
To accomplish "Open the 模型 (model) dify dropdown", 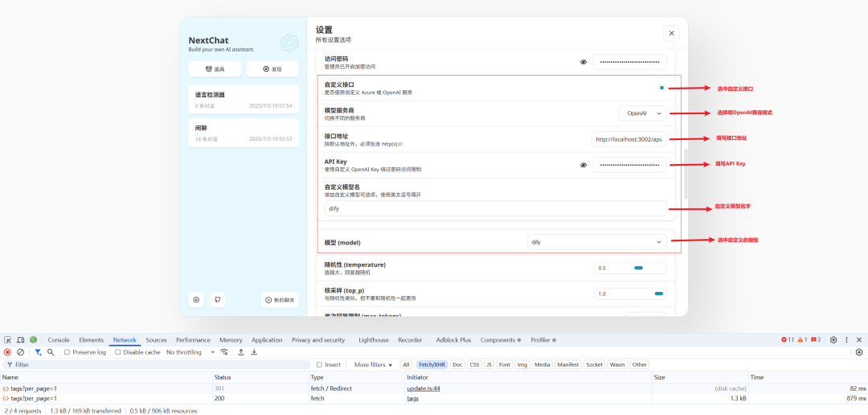I will [596, 242].
